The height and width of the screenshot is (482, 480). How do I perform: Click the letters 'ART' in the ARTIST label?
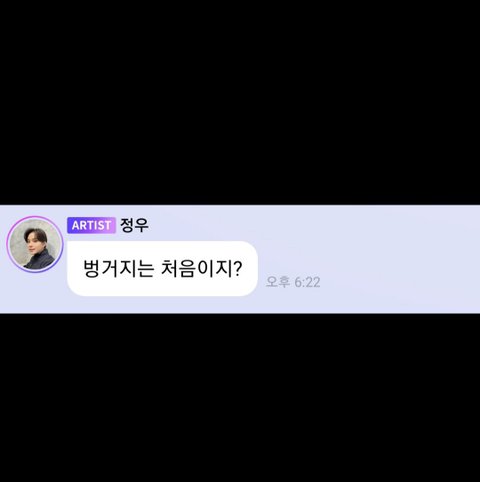pyautogui.click(x=84, y=225)
